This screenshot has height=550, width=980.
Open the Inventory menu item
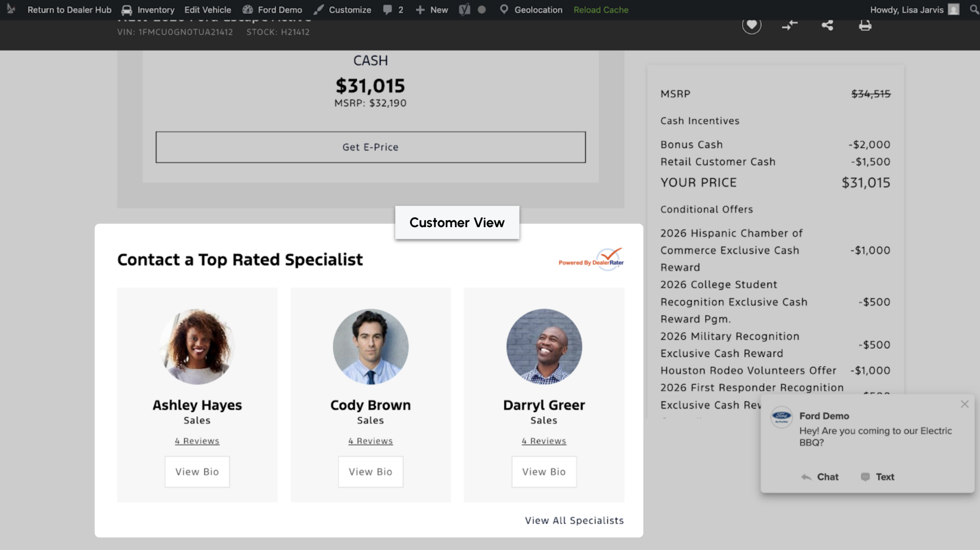point(148,10)
